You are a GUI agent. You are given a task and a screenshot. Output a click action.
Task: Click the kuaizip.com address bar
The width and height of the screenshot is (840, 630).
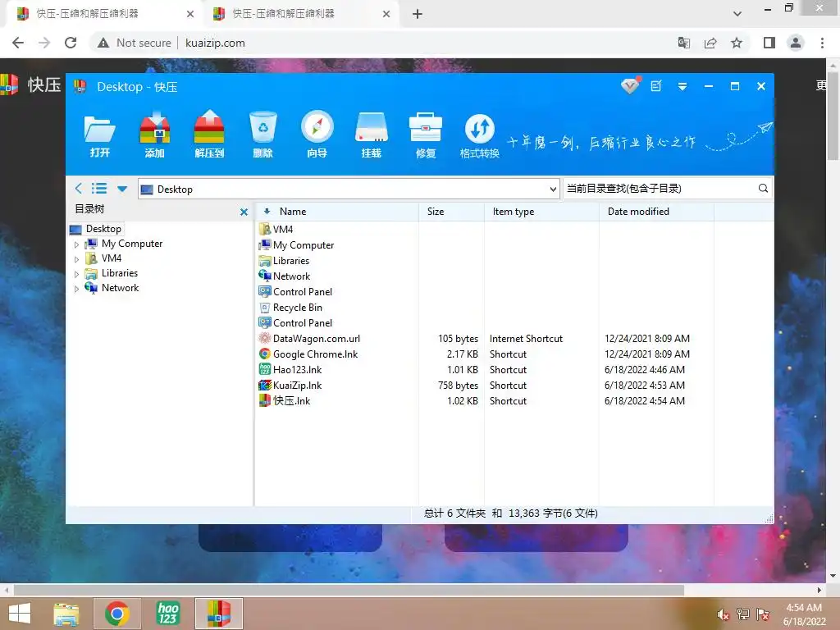tap(214, 43)
